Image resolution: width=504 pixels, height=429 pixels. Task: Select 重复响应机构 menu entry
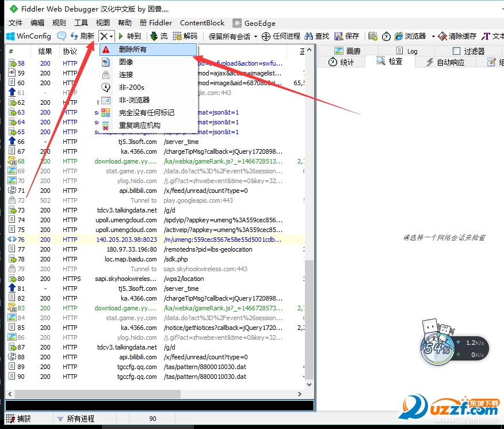point(148,126)
